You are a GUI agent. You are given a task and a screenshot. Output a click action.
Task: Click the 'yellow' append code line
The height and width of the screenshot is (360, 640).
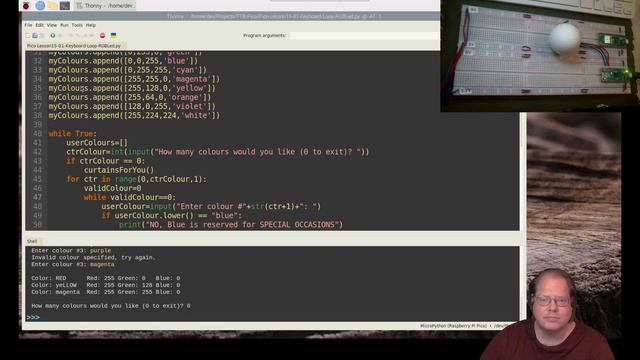(132, 88)
